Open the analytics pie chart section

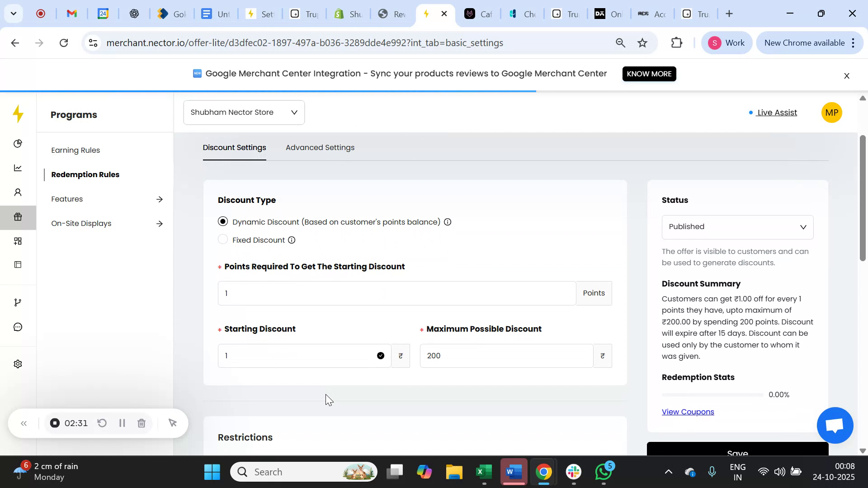[x=18, y=143]
